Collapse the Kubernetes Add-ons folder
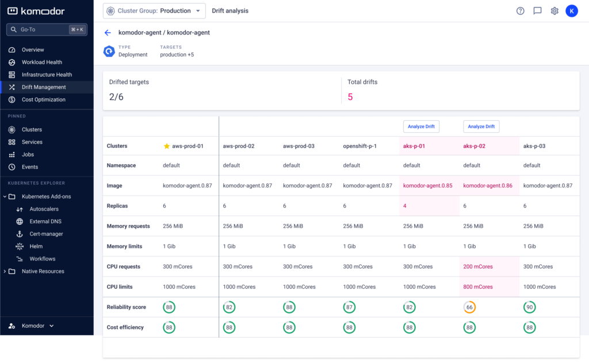Viewport: 589px width, 364px height. 5,197
